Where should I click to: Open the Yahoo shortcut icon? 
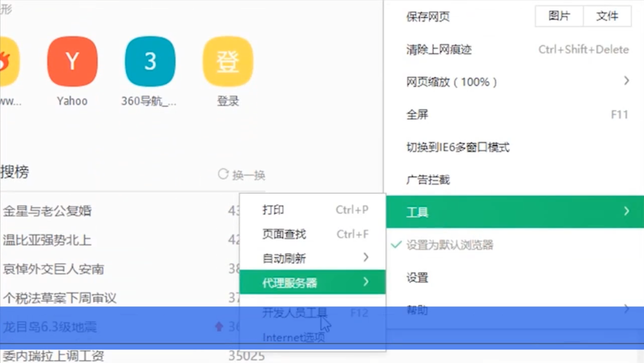coord(72,61)
